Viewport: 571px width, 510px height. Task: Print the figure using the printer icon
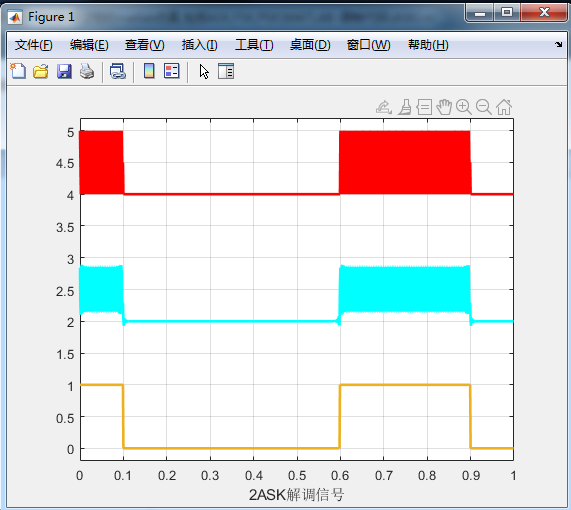tap(87, 71)
